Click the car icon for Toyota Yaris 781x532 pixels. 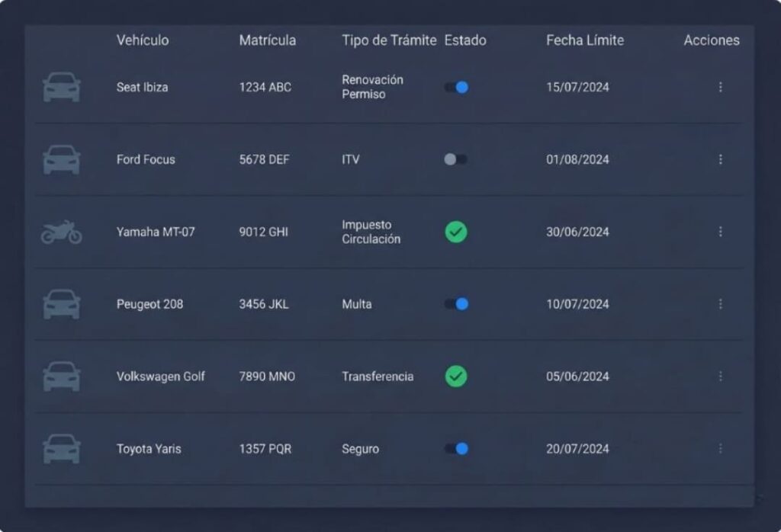(62, 449)
